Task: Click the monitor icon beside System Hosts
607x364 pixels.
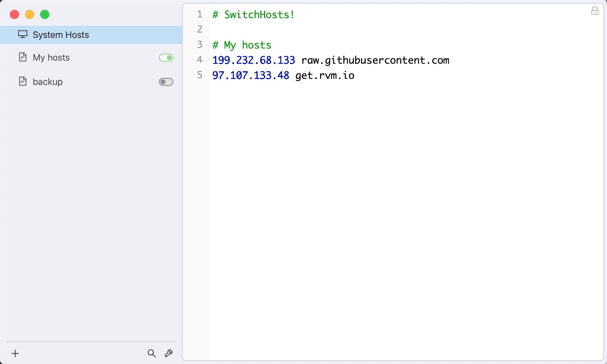Action: click(x=23, y=35)
